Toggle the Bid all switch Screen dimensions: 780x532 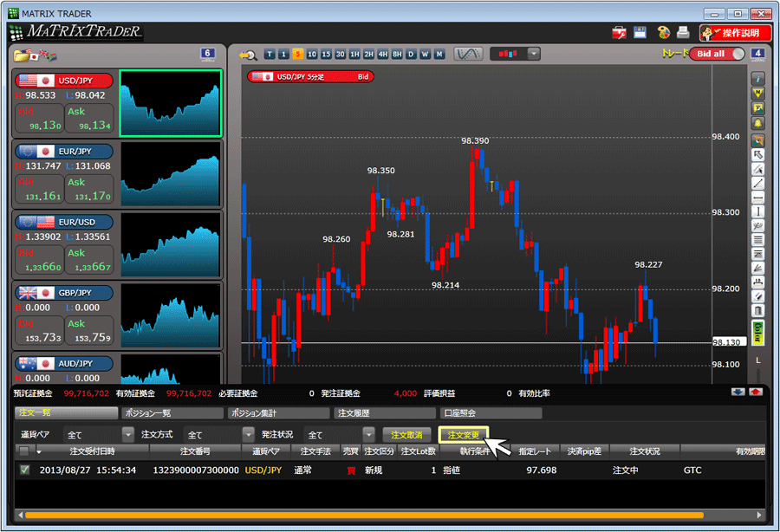pos(717,54)
